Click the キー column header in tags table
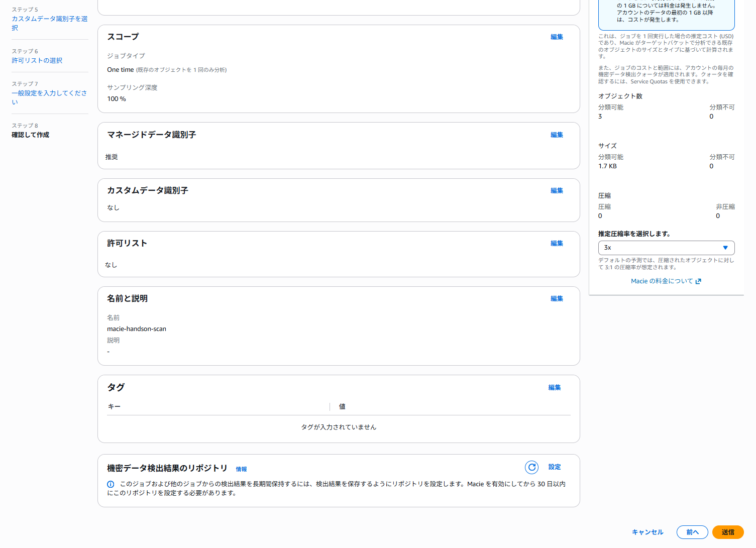 point(114,406)
